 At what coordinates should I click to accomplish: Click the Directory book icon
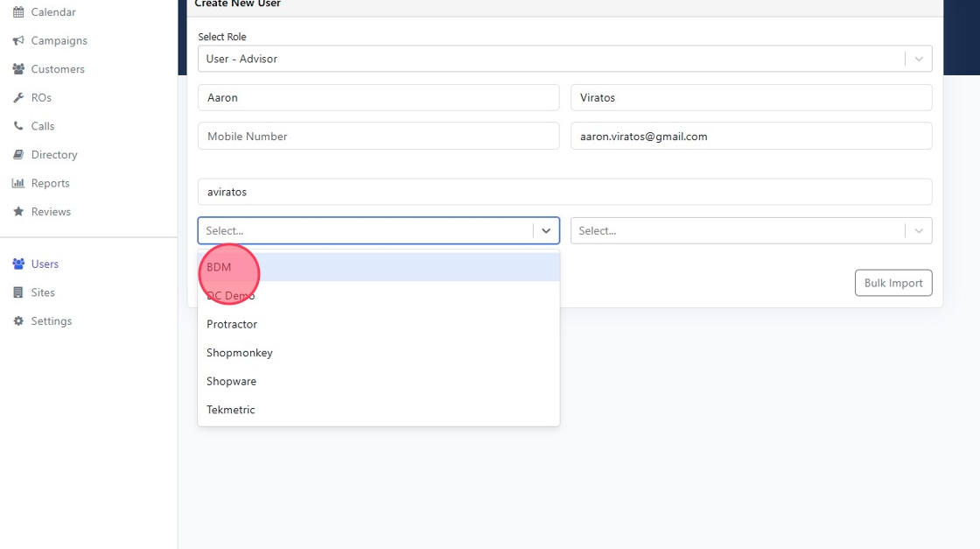(x=18, y=154)
